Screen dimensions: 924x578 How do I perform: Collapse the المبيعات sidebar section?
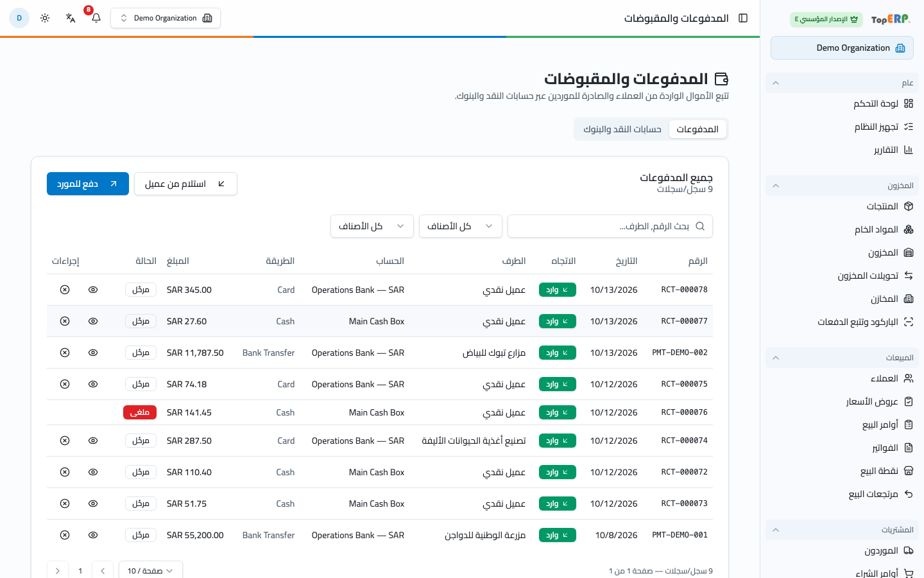[x=842, y=358]
